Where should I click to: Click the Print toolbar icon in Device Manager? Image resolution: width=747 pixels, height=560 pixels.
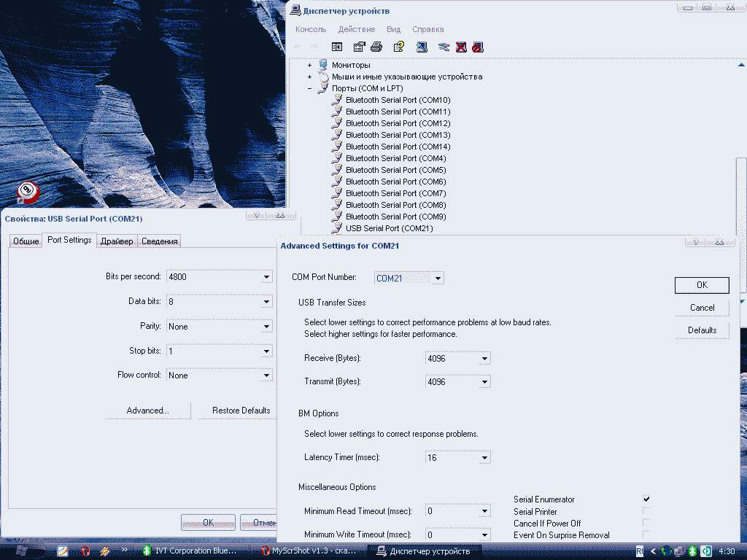point(376,47)
